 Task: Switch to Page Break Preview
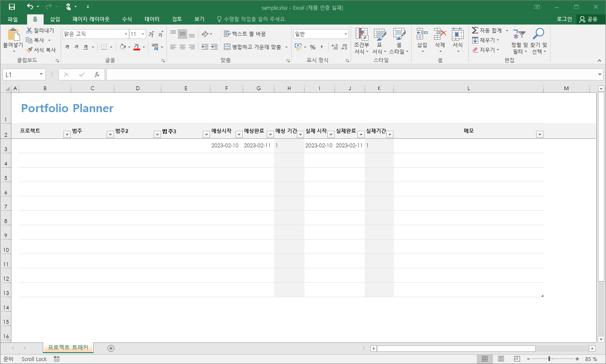point(517,359)
